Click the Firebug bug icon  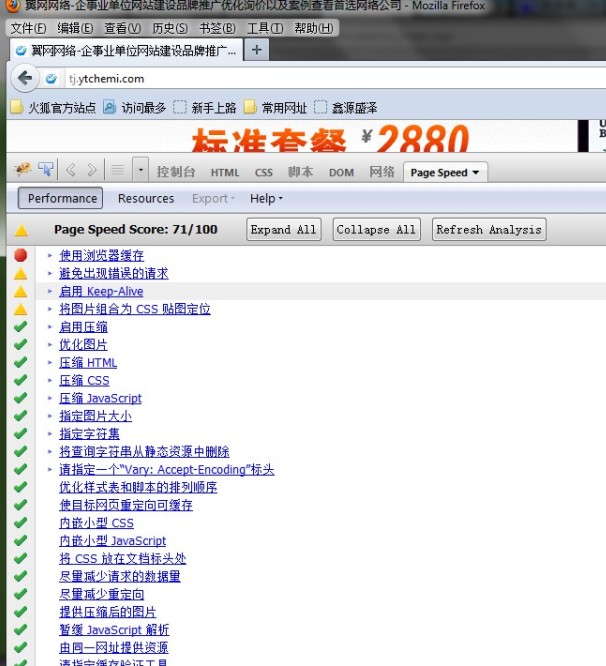[x=20, y=170]
